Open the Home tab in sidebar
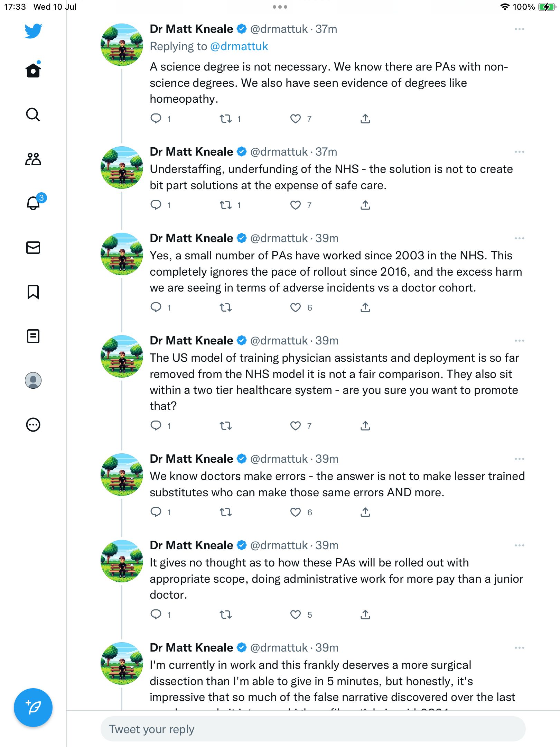The image size is (560, 747). coord(33,71)
